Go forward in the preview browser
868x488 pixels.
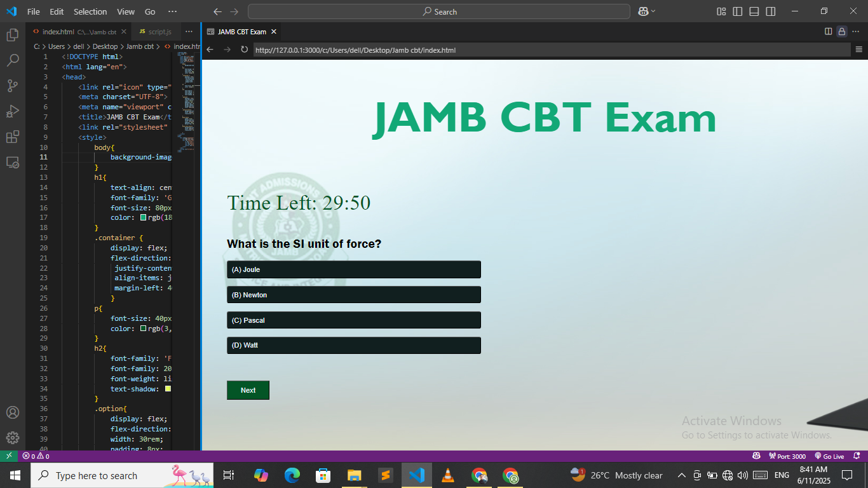[227, 50]
